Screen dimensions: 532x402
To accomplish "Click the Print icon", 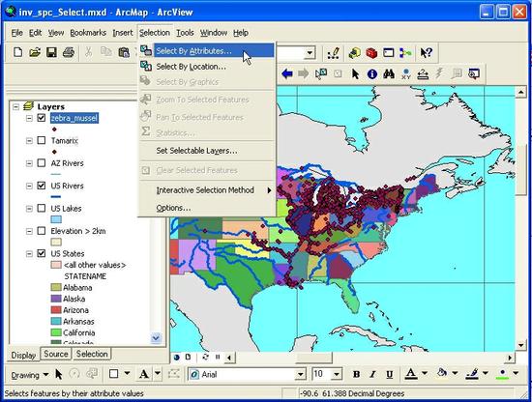I will 69,52.
